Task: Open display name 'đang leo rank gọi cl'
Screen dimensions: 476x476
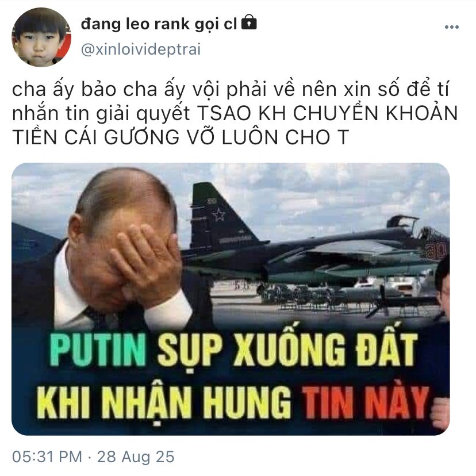Action: tap(159, 24)
